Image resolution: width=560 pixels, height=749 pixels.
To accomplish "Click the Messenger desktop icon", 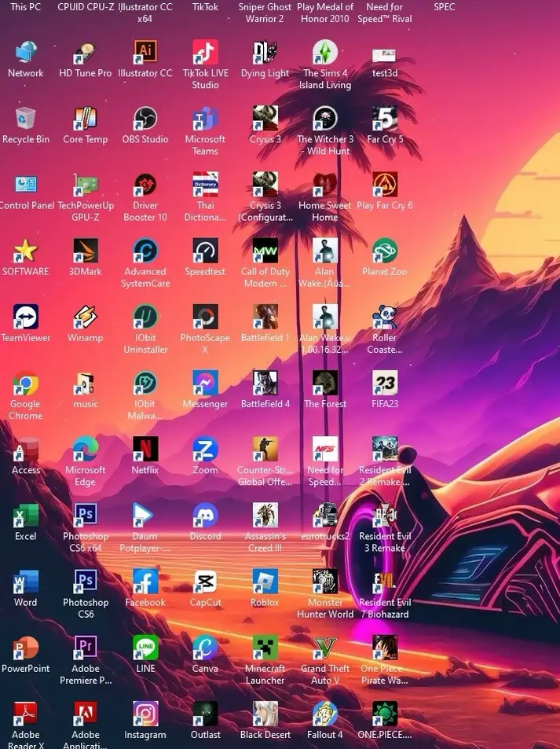I will (x=205, y=383).
